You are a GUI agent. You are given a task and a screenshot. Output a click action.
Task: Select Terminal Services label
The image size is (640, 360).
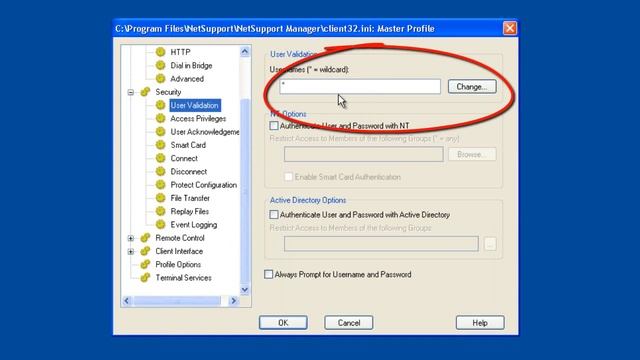tap(183, 278)
